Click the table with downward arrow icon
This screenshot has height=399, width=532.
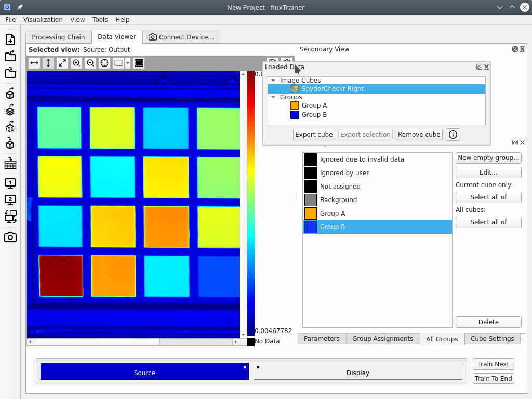point(10,163)
